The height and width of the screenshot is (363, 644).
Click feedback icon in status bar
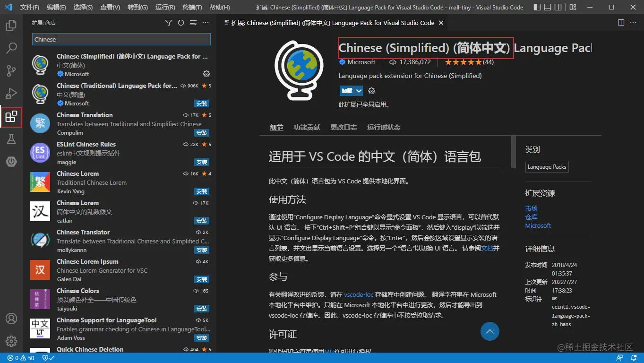(x=619, y=358)
